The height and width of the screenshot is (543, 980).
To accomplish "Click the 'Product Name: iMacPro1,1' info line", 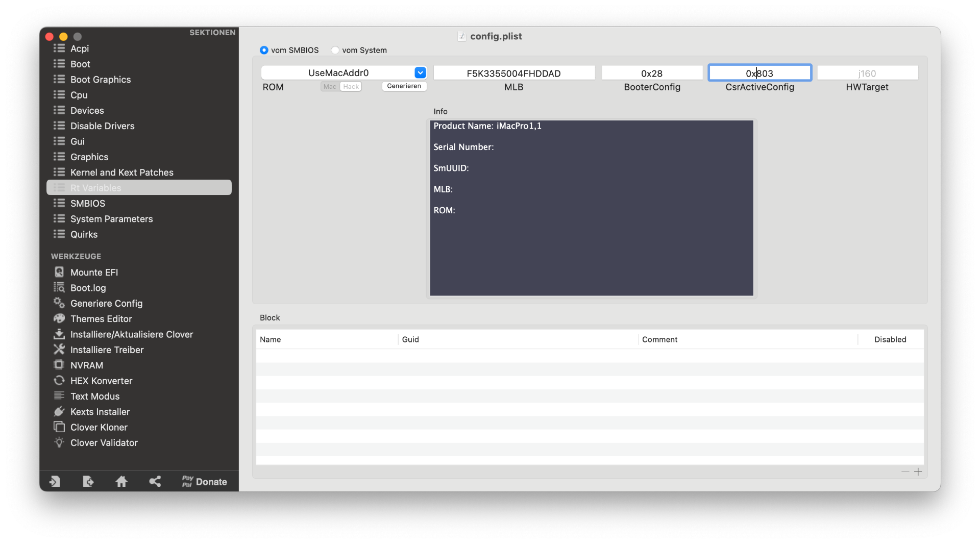I will [x=487, y=126].
